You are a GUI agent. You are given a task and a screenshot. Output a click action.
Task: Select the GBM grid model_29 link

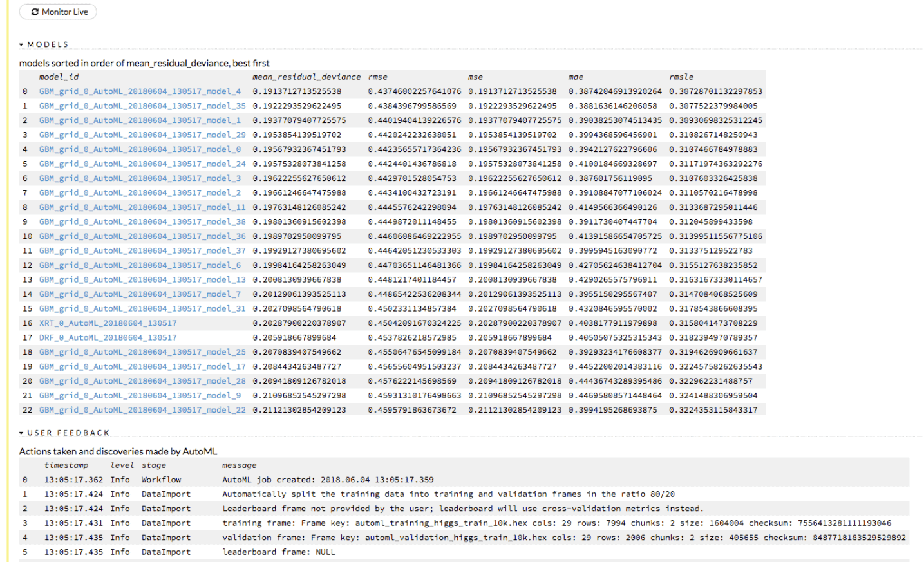142,135
